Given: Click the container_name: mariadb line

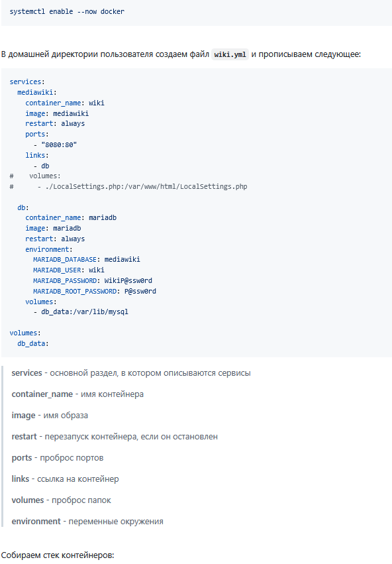Looking at the screenshot, I should click(x=71, y=217).
